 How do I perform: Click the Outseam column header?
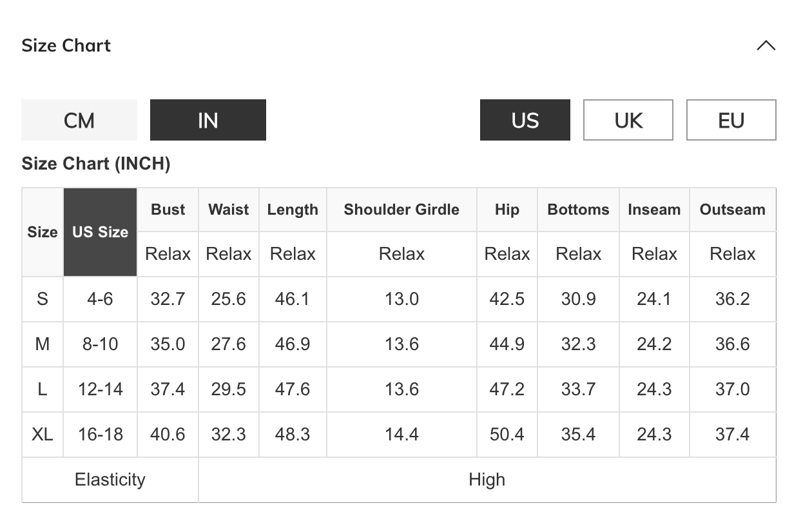(732, 210)
